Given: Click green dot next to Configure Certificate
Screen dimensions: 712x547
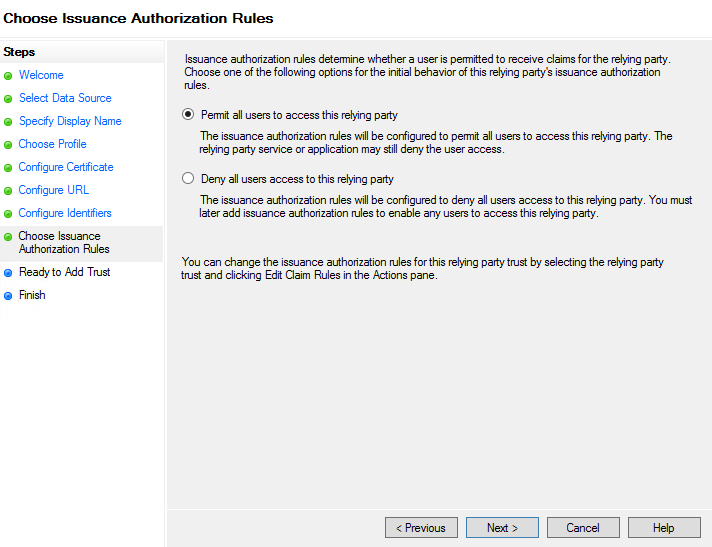Looking at the screenshot, I should tap(8, 168).
